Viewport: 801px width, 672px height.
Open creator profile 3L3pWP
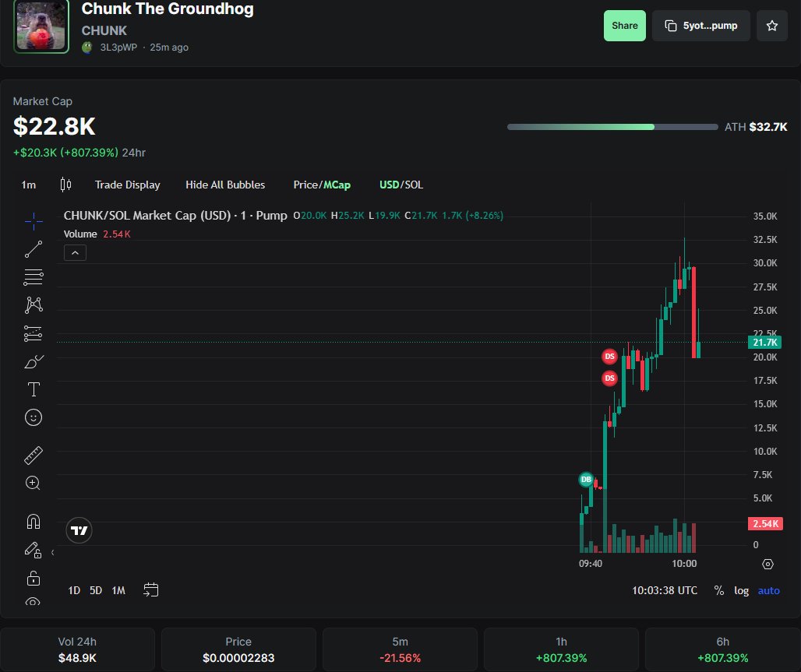point(118,47)
